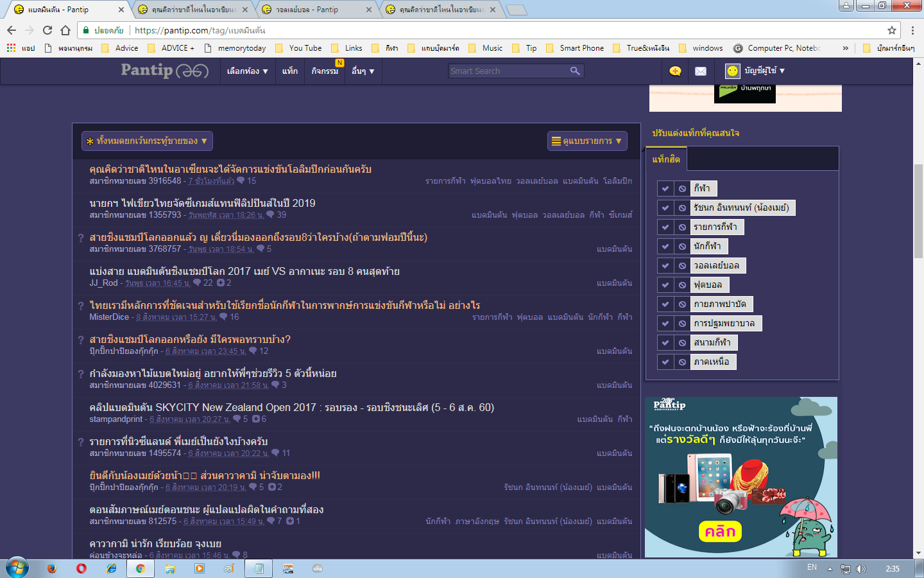Open the คลิปแบดมินตัน SKYCITY New Zealand Open topic
The image size is (924, 578).
pyautogui.click(x=292, y=408)
